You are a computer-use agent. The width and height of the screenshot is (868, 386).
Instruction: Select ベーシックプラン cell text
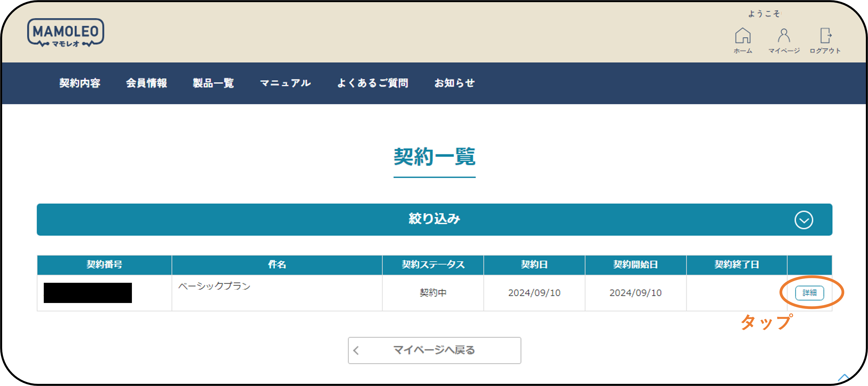[214, 286]
